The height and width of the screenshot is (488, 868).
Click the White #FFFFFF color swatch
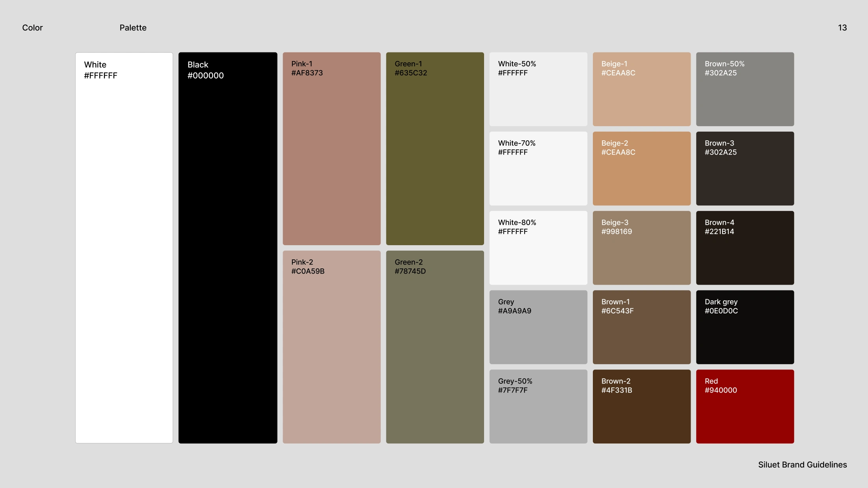124,248
